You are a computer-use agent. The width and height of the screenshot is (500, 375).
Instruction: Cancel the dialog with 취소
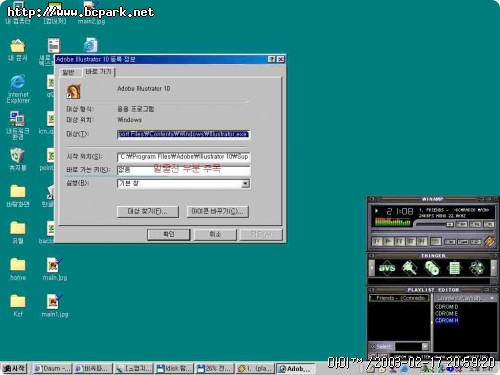click(215, 234)
